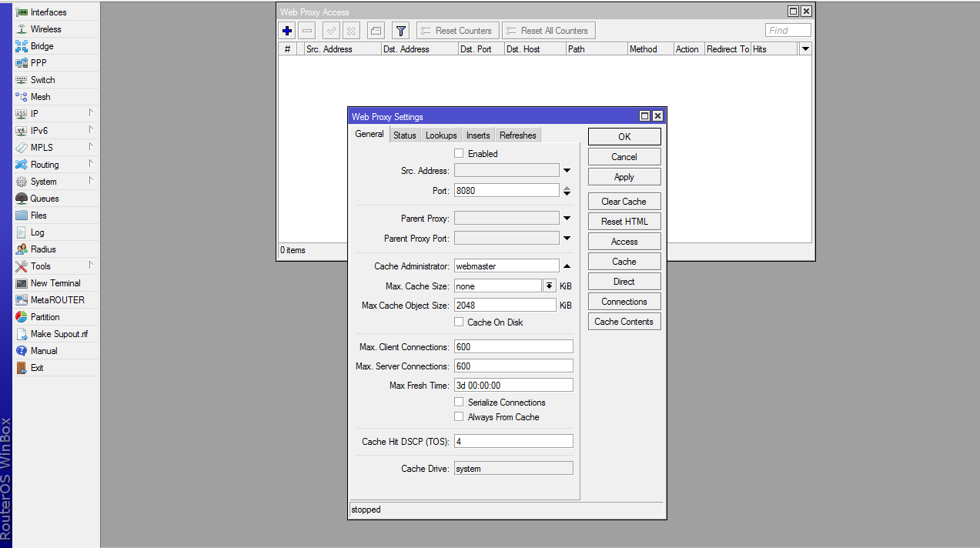Check the Serialize Connections option
Image resolution: width=980 pixels, height=548 pixels.
coord(460,403)
